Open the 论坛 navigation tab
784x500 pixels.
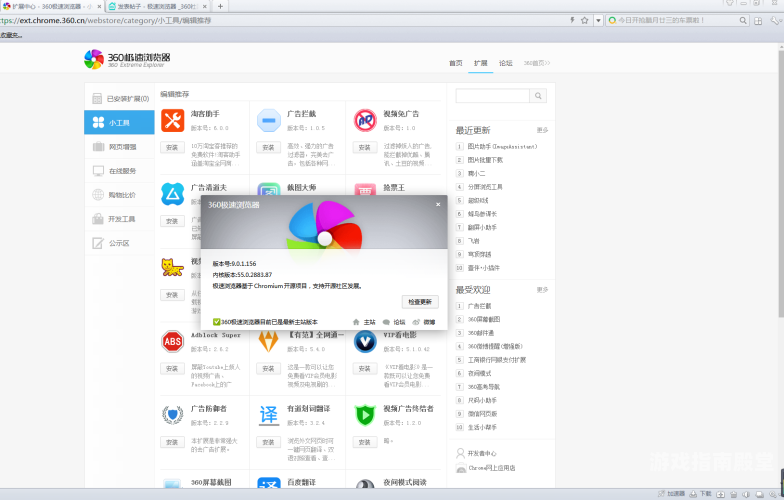tap(506, 63)
